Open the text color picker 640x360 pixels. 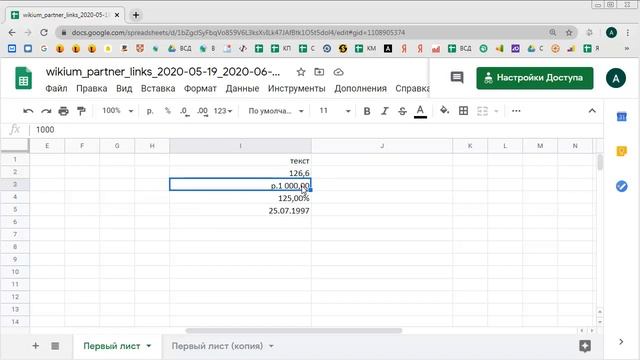[x=420, y=111]
